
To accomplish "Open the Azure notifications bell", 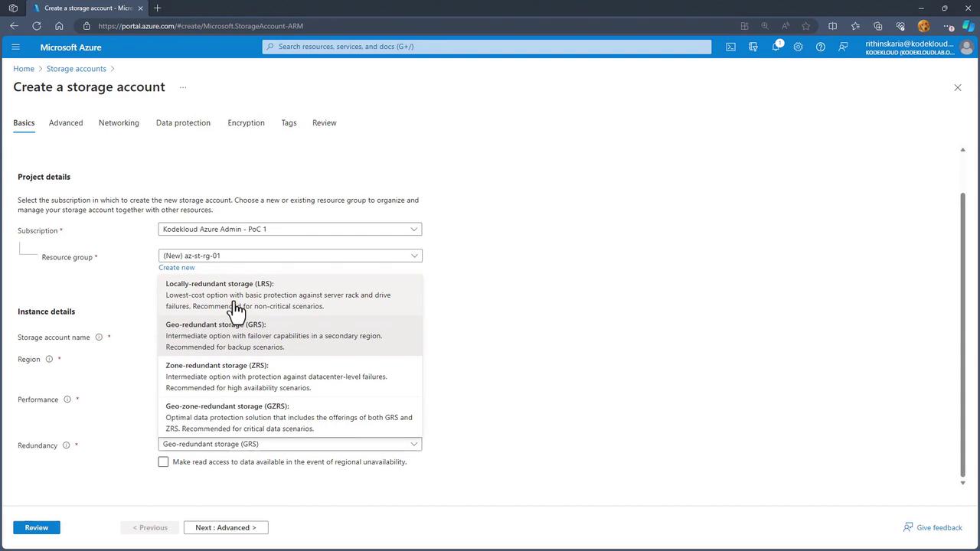I will click(x=776, y=47).
